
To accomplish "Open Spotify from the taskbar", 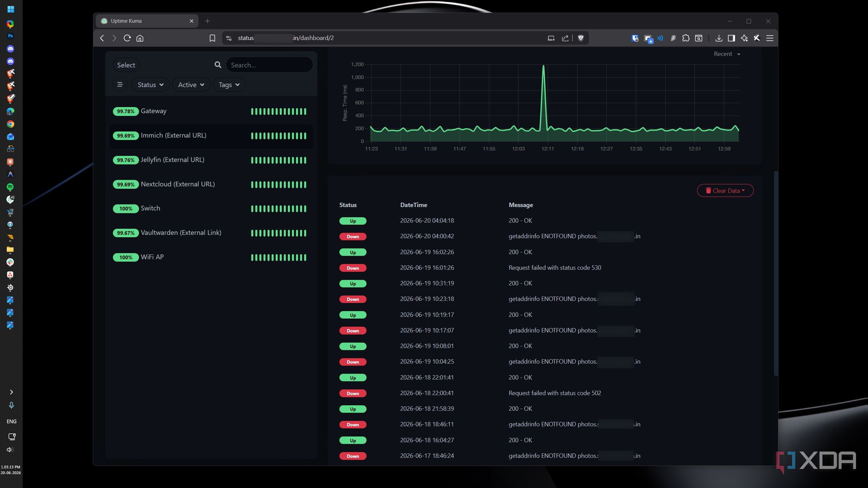I will pyautogui.click(x=10, y=187).
